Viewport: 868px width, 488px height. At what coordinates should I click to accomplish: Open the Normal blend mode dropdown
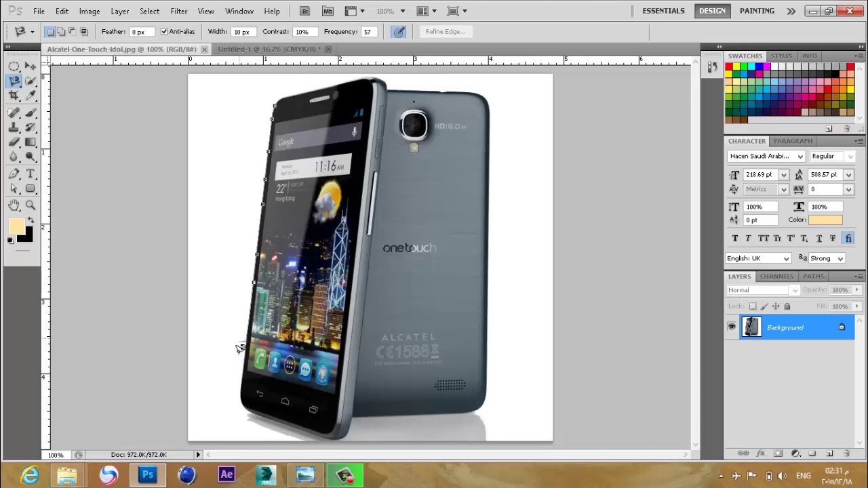[763, 290]
